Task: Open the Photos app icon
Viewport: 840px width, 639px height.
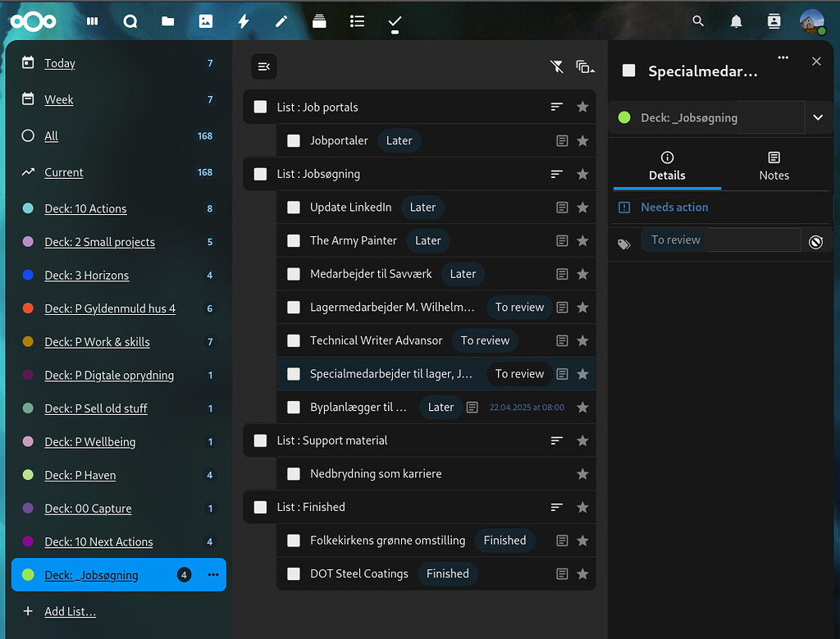Action: coord(205,21)
